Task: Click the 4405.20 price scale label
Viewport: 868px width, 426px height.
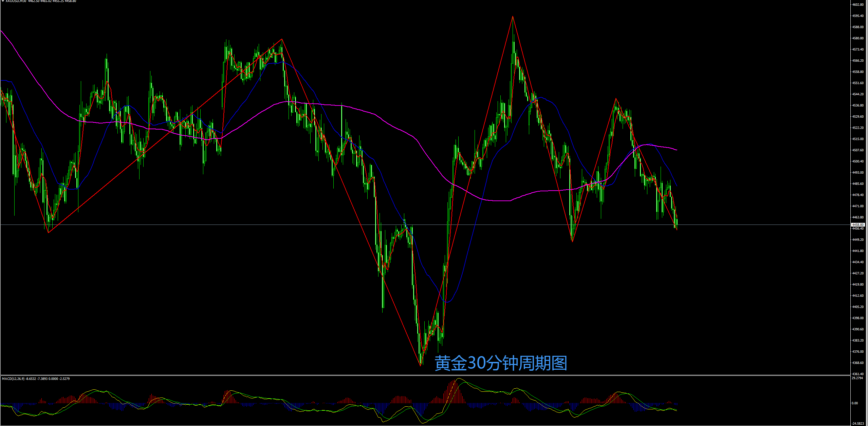Action: [x=858, y=307]
